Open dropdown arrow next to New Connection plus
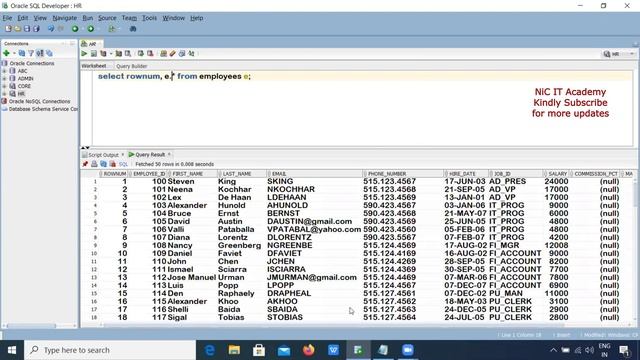This screenshot has height=360, width=640. pos(13,53)
